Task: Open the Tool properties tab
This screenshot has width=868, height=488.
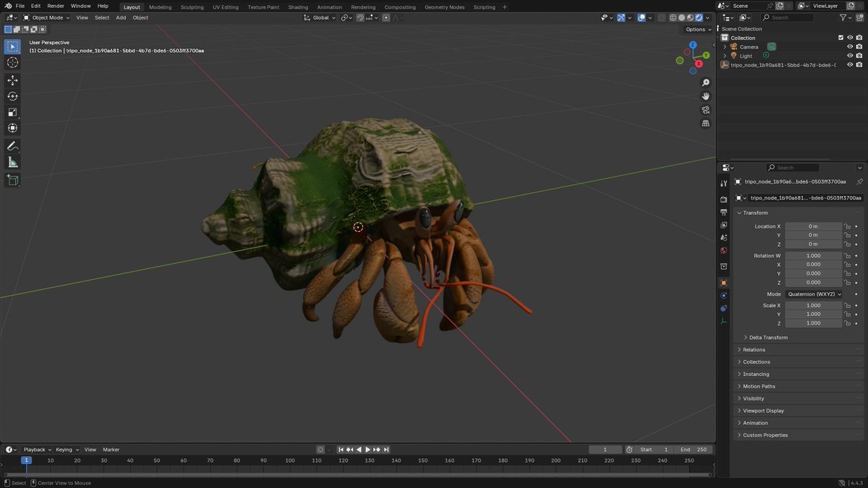Action: point(723,182)
